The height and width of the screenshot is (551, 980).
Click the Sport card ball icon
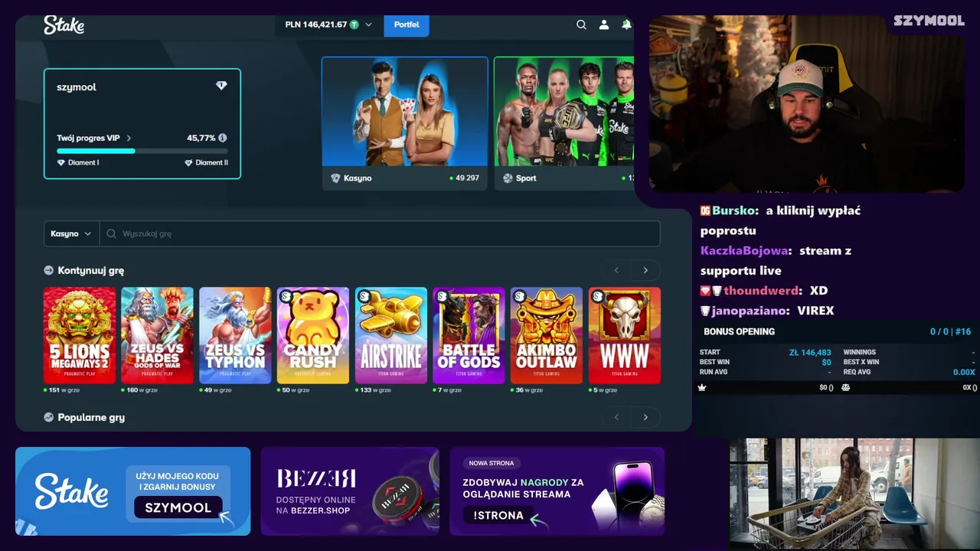coord(508,178)
